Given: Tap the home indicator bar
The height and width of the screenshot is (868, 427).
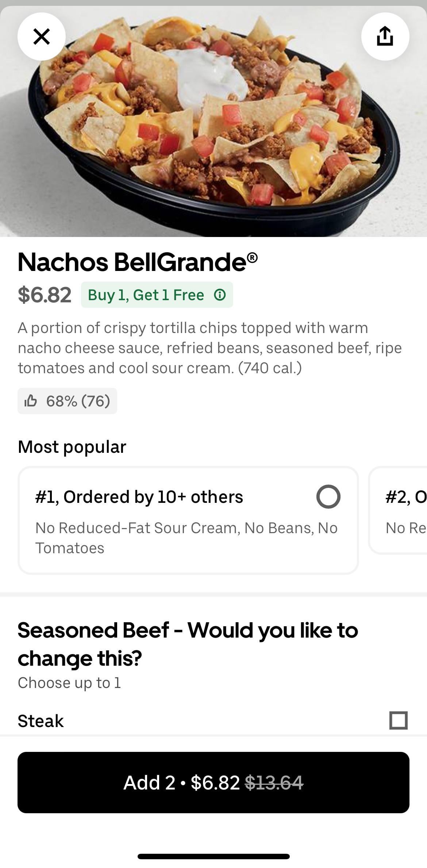Looking at the screenshot, I should 213,856.
